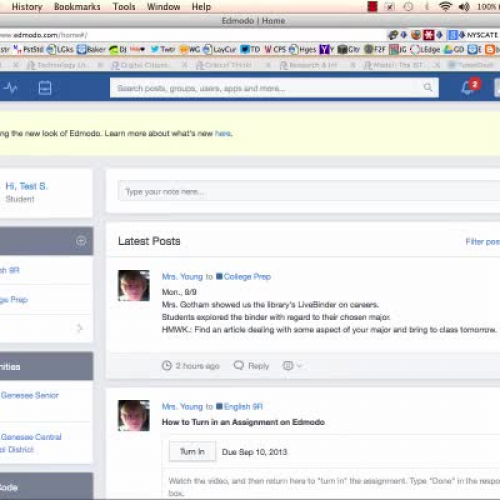This screenshot has height=500, width=500.
Task: Open the Yahoo Y bookmark
Action: 327,49
